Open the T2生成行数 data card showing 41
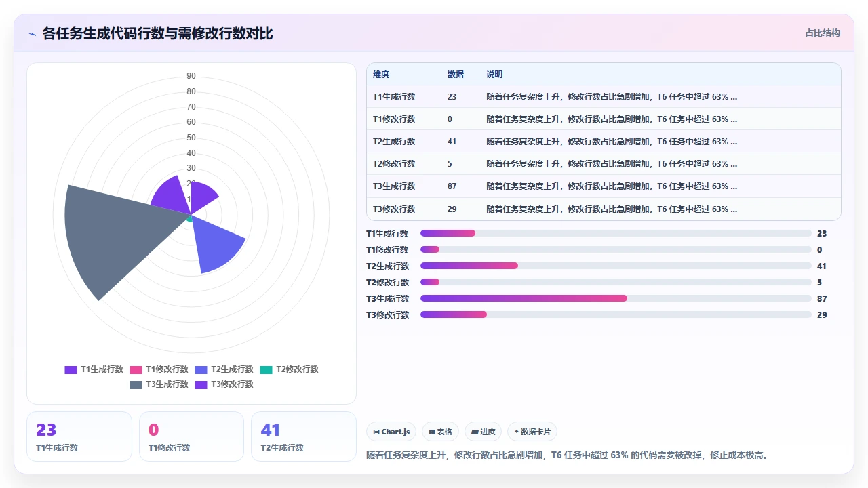Viewport: 868px width, 488px height. [304, 436]
